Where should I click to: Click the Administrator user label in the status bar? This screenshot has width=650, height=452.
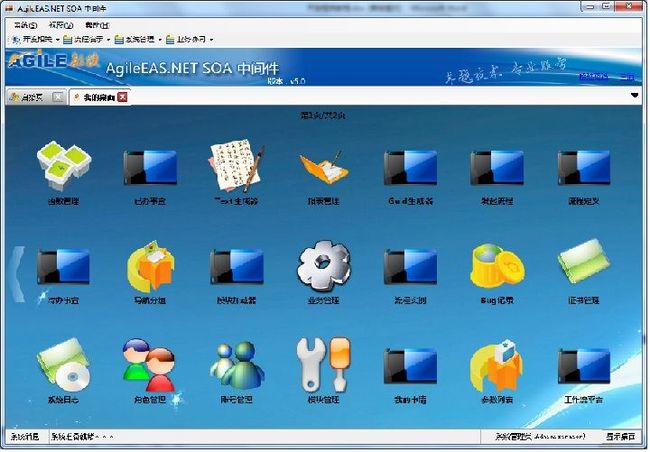click(x=541, y=436)
